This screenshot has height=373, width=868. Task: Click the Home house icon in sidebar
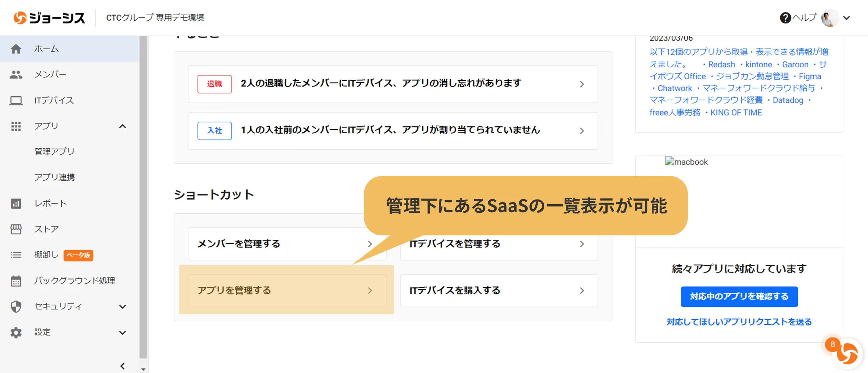[x=16, y=49]
